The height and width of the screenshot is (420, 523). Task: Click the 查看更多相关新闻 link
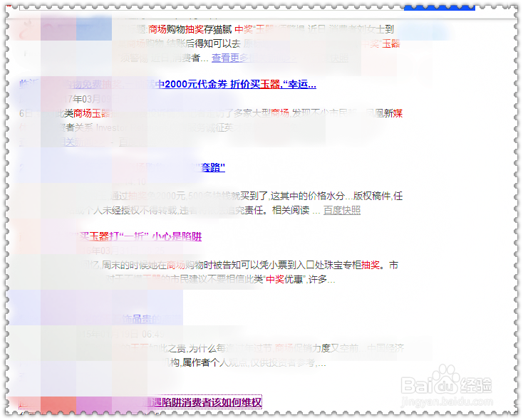pos(254,58)
